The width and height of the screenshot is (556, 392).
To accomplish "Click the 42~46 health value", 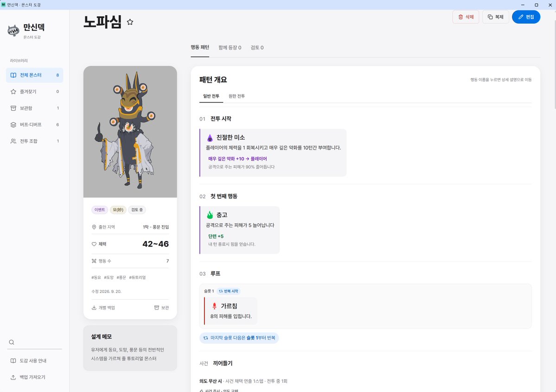I will click(155, 244).
